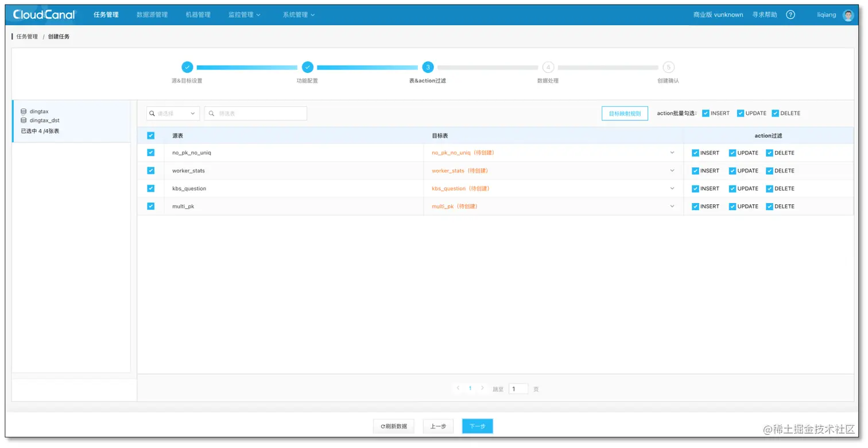Screen dimensions: 868x448
Task: Click the 目标映射规则 button
Action: pyautogui.click(x=625, y=114)
